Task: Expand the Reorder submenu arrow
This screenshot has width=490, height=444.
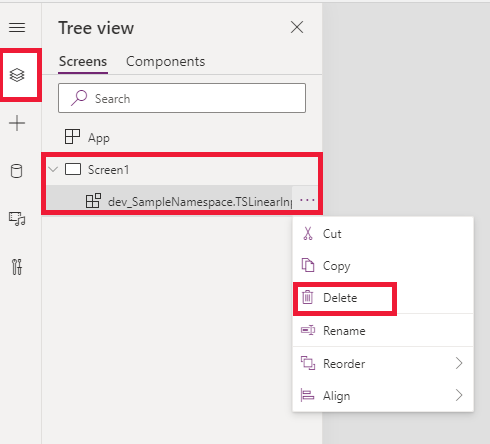Action: (459, 363)
